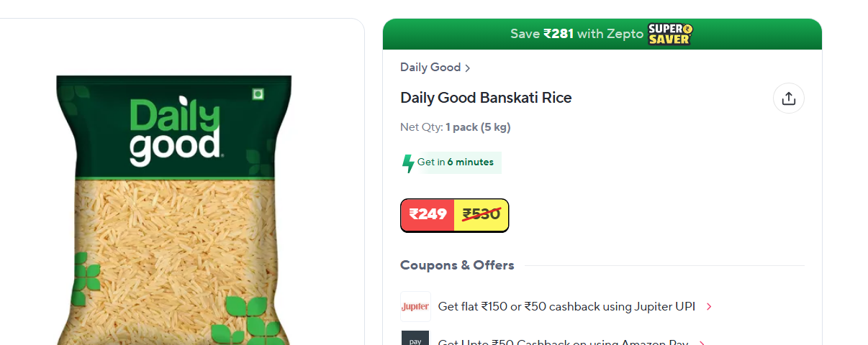
Task: Click the crossed-out ₹530 price
Action: coord(482,214)
